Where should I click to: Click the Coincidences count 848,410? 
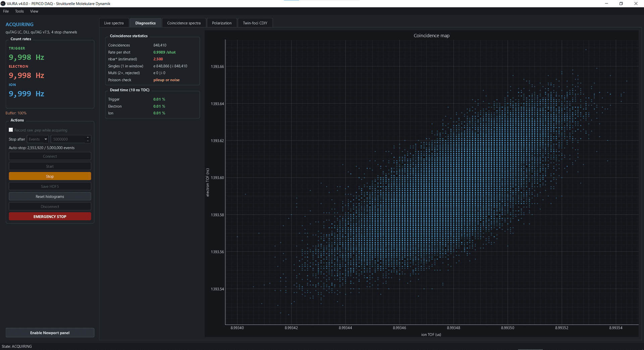coord(160,45)
